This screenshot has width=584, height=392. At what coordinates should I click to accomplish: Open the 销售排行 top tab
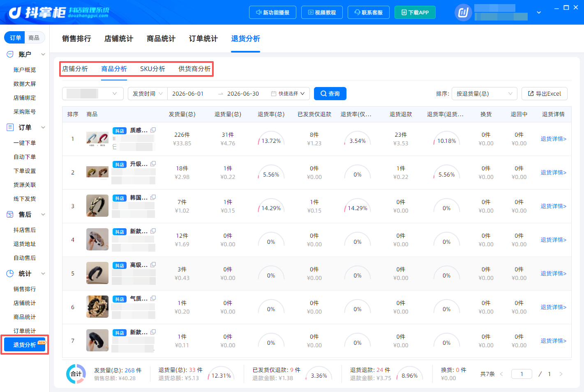[76, 39]
